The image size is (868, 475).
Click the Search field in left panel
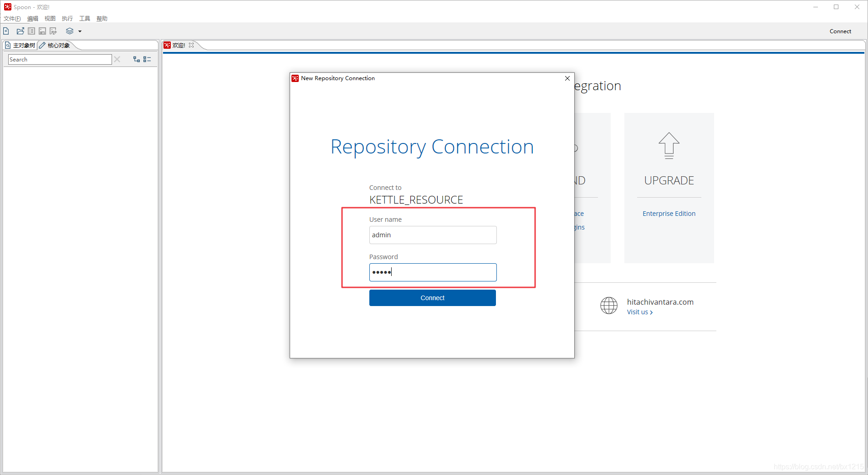[60, 59]
